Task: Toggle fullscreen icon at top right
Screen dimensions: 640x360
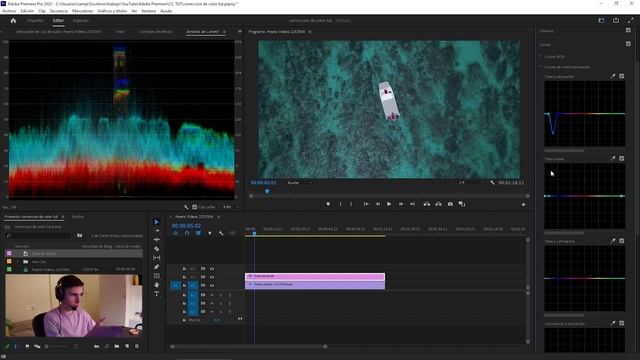Action: (x=630, y=20)
